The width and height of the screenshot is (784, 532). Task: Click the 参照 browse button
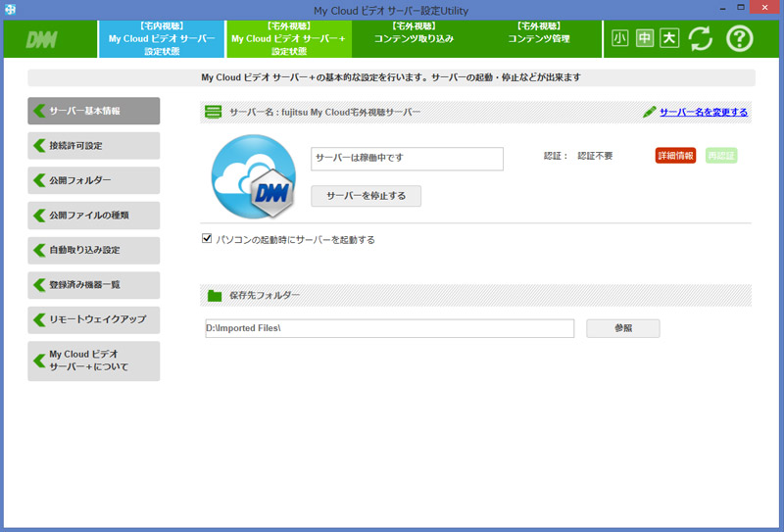622,328
